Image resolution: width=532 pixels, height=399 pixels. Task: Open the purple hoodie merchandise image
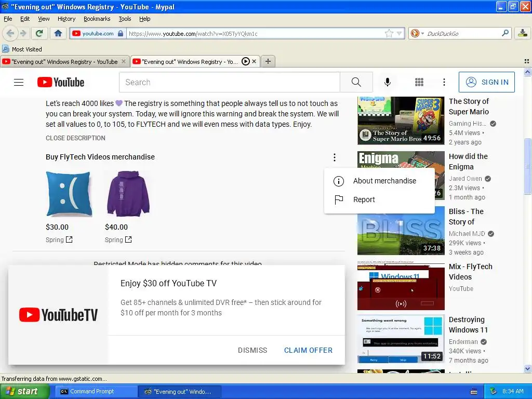(128, 194)
